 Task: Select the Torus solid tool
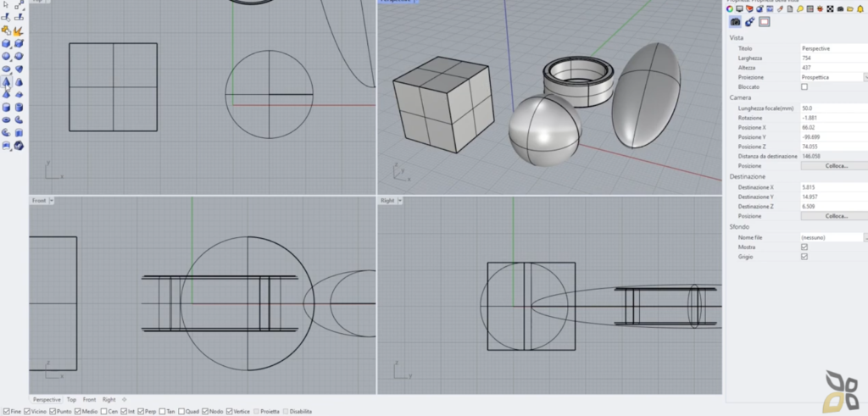(6, 119)
